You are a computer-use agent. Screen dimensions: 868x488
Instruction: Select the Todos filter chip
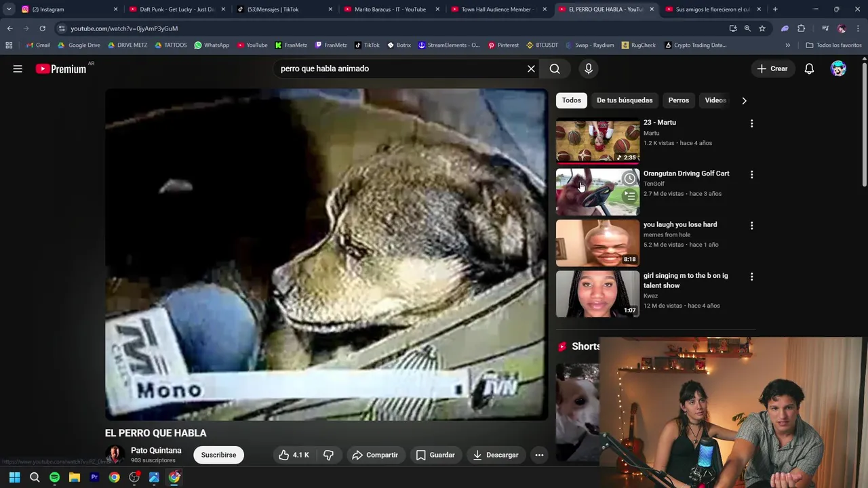572,100
